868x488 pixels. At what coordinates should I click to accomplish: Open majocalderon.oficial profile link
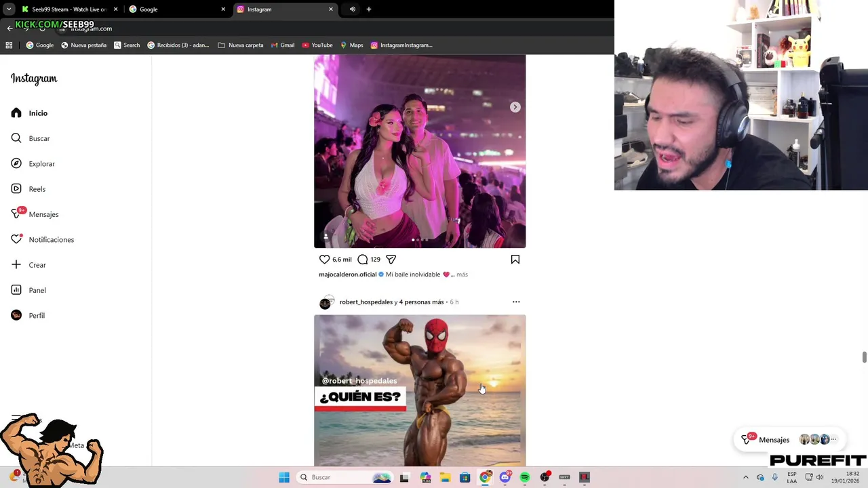(347, 274)
